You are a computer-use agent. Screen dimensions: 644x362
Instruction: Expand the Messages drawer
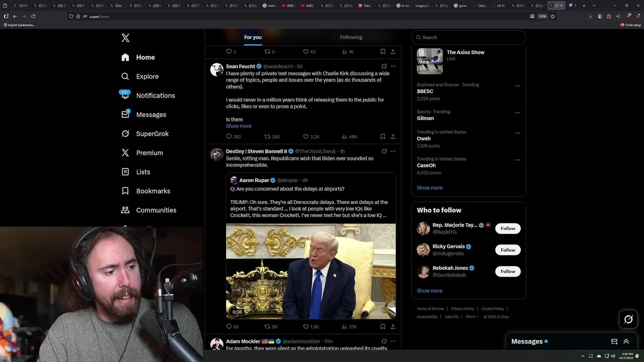coord(626,341)
